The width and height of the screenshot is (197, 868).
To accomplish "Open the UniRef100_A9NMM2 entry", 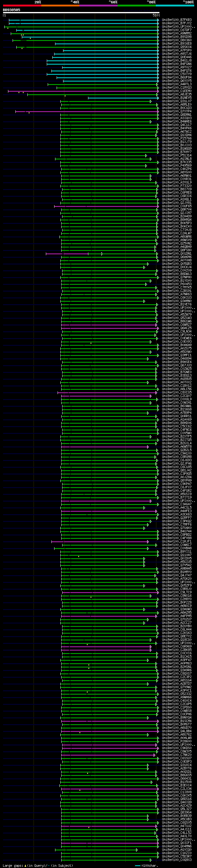I will (177, 33).
